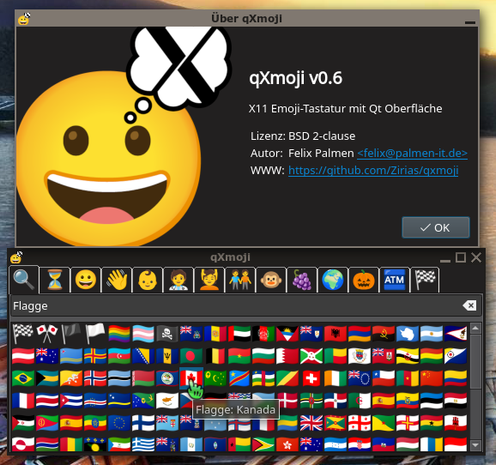This screenshot has height=465, width=496.
Task: Open the felix@palmen-it.de email link
Action: pyautogui.click(x=412, y=153)
